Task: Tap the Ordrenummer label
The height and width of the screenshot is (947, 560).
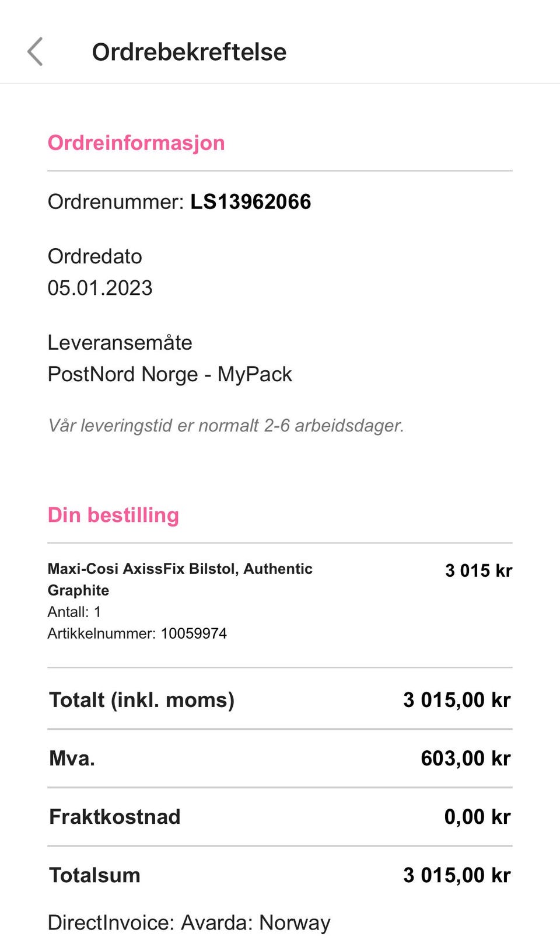Action: [x=116, y=202]
